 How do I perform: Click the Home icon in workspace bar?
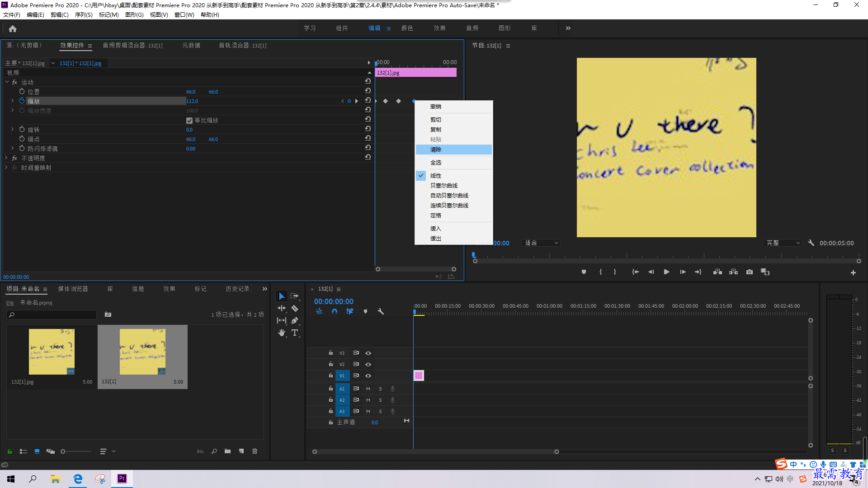coord(13,28)
